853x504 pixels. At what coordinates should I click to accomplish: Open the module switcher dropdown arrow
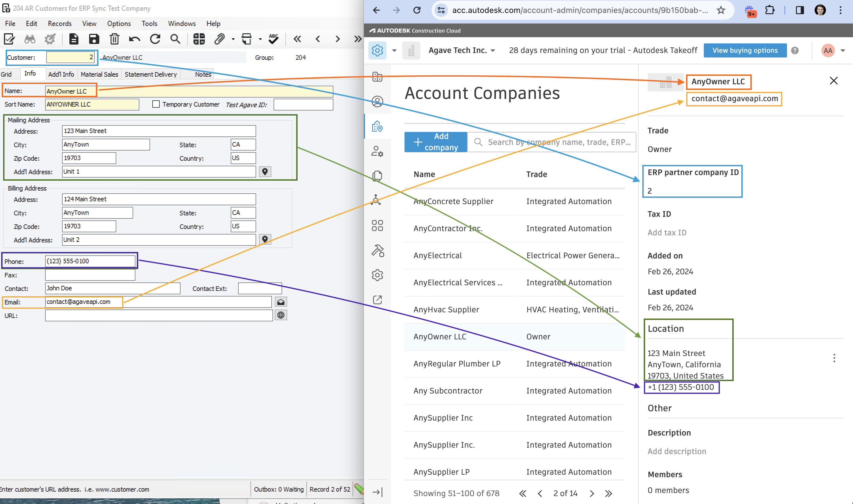click(394, 51)
